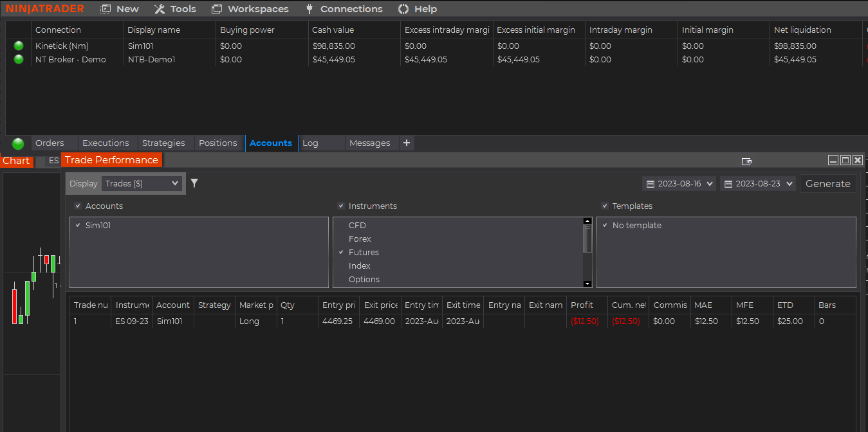Sort by Net liquidation column header

tap(815, 30)
